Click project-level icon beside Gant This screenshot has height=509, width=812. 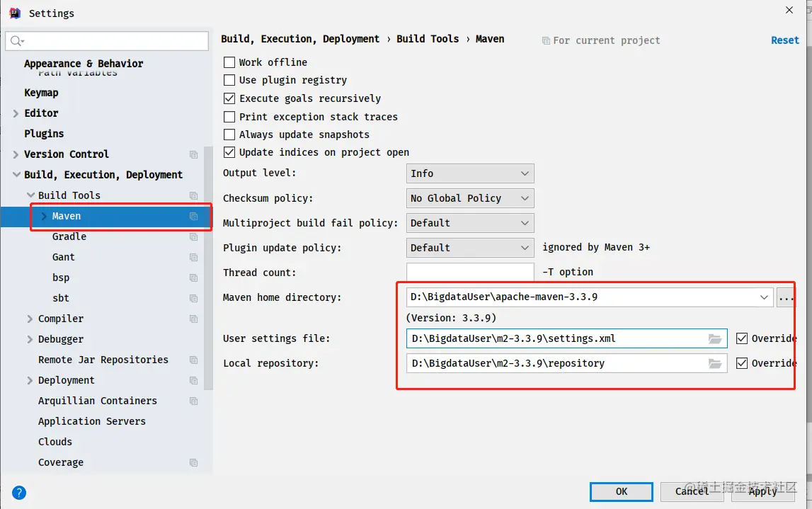point(194,258)
